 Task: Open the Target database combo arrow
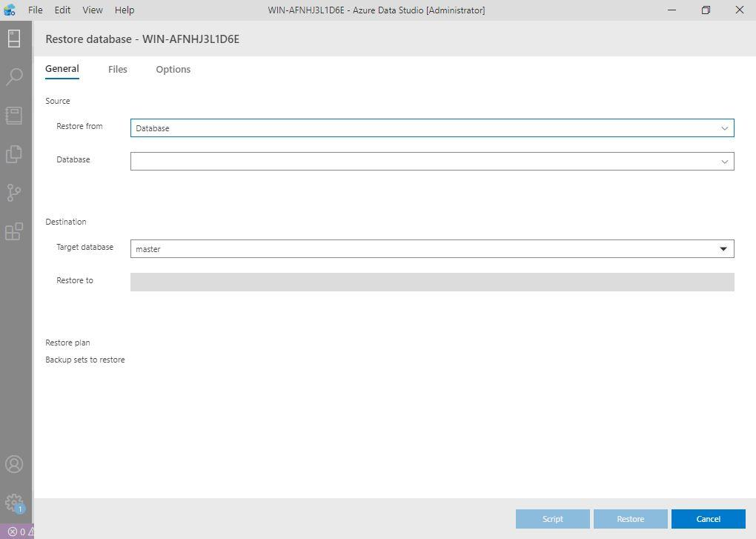click(723, 249)
